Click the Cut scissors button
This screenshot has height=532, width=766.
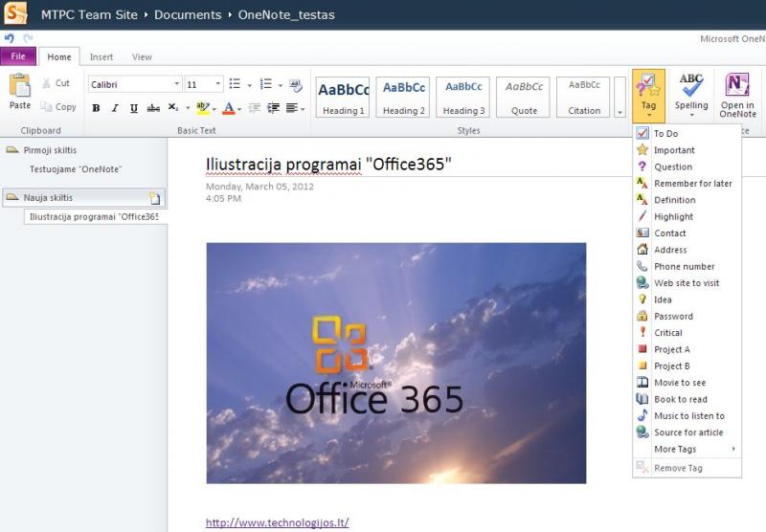[56, 83]
